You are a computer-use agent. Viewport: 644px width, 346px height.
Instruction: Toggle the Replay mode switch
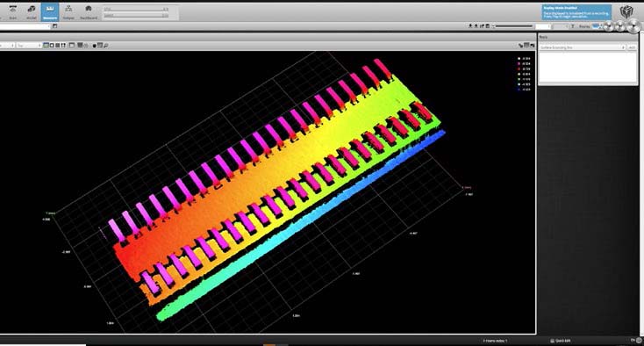(x=597, y=26)
